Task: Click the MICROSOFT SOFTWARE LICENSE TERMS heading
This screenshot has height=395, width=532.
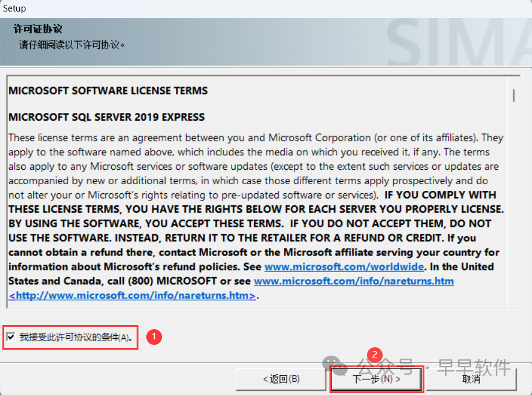Action: pos(108,91)
